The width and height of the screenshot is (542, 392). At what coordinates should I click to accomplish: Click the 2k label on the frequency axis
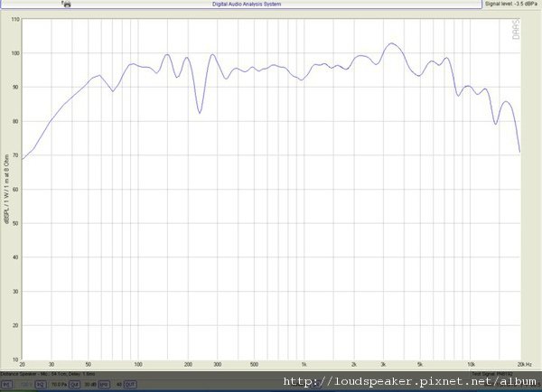click(354, 365)
